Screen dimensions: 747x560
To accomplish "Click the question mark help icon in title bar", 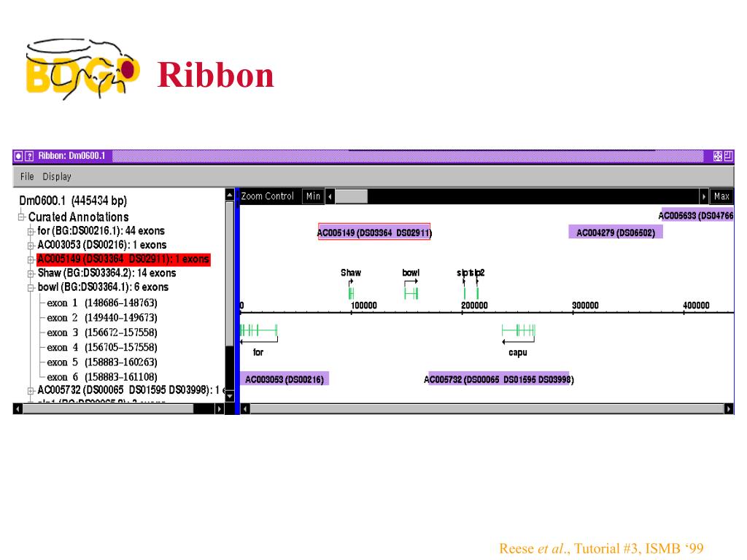I will [29, 156].
